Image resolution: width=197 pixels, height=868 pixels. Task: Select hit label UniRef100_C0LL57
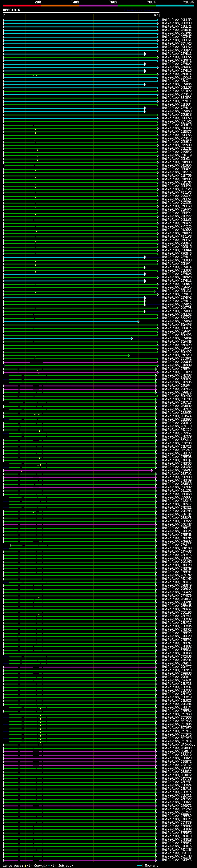click(177, 88)
